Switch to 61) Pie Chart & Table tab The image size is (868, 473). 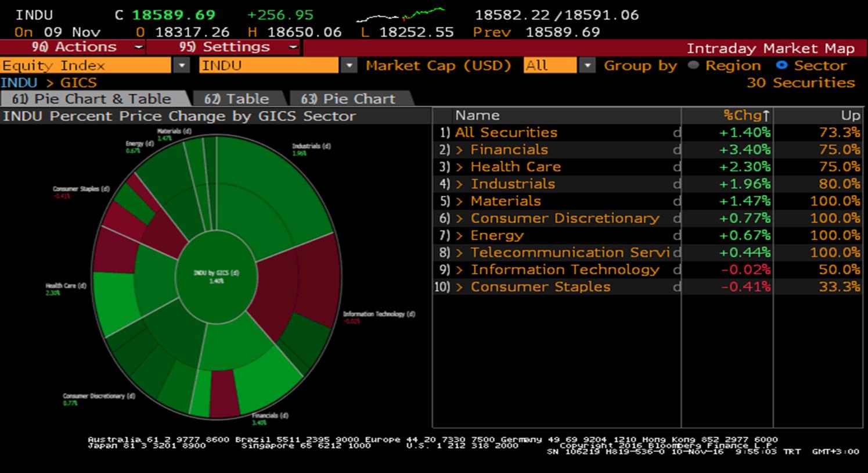pyautogui.click(x=92, y=99)
